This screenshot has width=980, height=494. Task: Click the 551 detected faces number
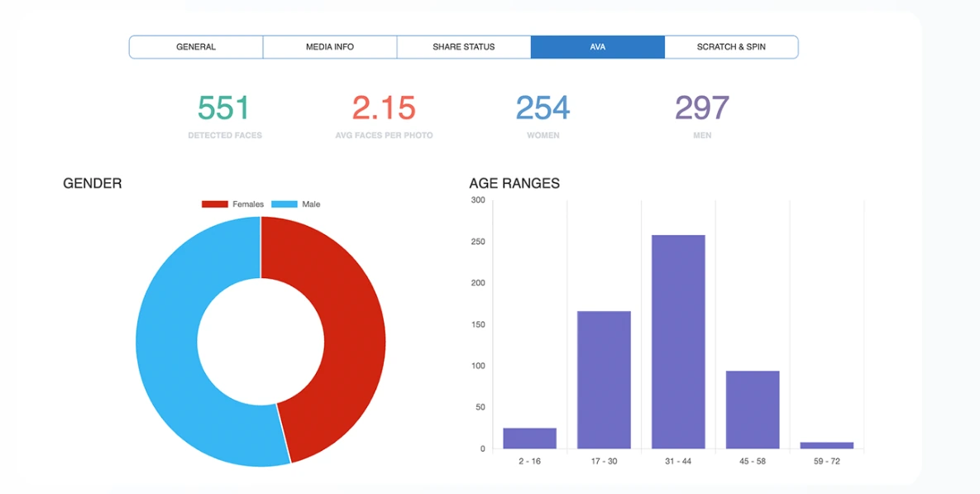pos(224,108)
